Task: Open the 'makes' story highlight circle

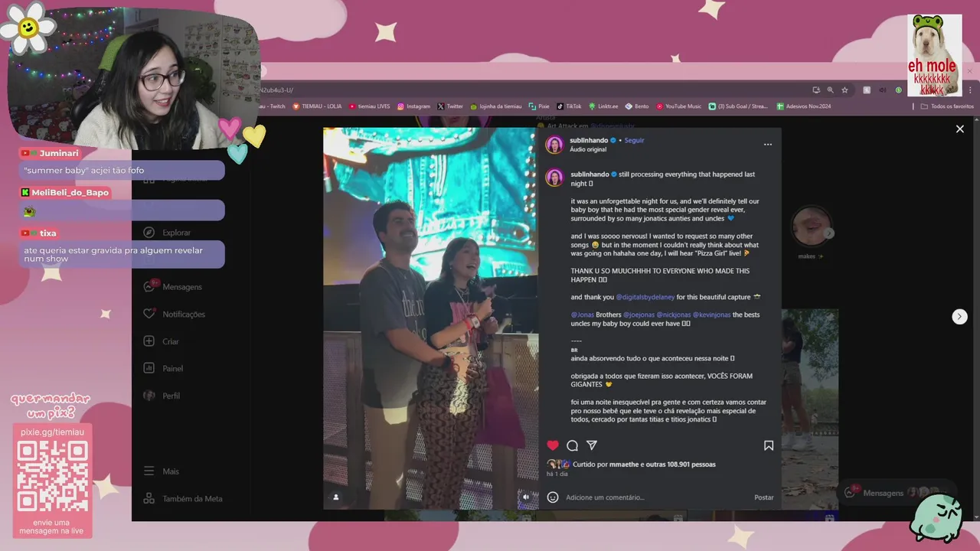Action: point(811,227)
